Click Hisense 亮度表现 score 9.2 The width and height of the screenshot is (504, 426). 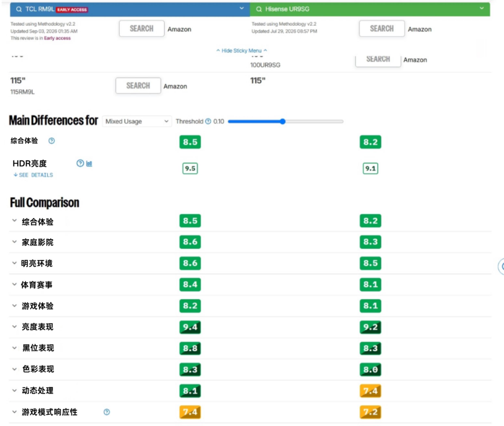[370, 327]
